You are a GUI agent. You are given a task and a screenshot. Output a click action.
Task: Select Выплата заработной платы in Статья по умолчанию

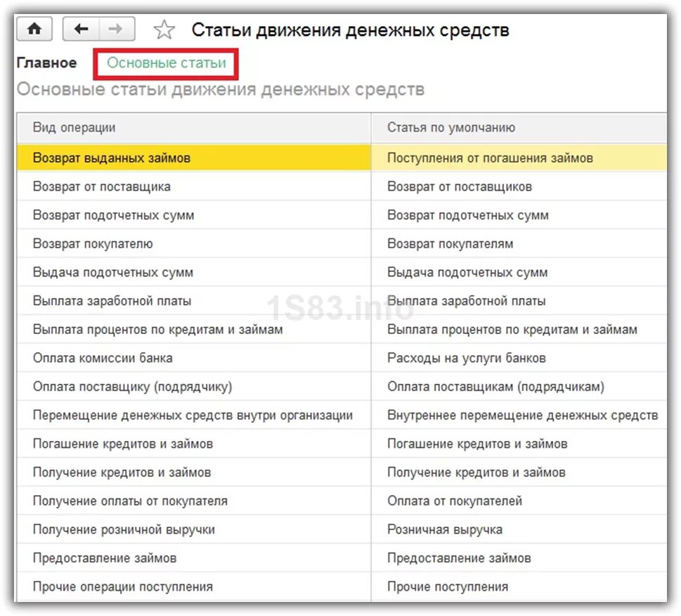(519, 301)
